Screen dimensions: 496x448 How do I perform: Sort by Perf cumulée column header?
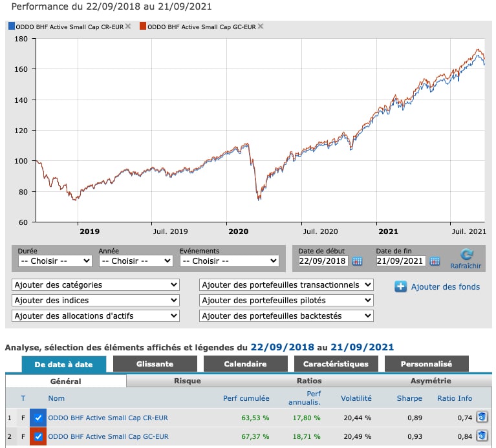pyautogui.click(x=246, y=398)
